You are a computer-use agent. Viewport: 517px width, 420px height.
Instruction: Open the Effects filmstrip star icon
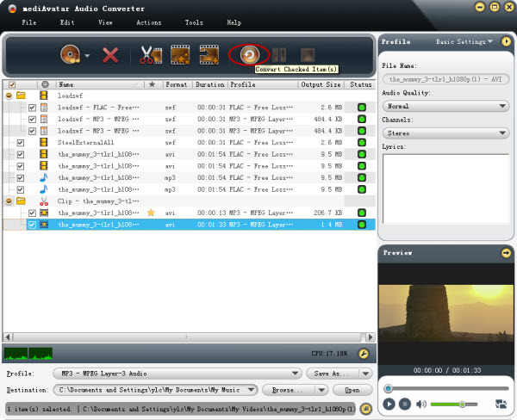coord(180,55)
